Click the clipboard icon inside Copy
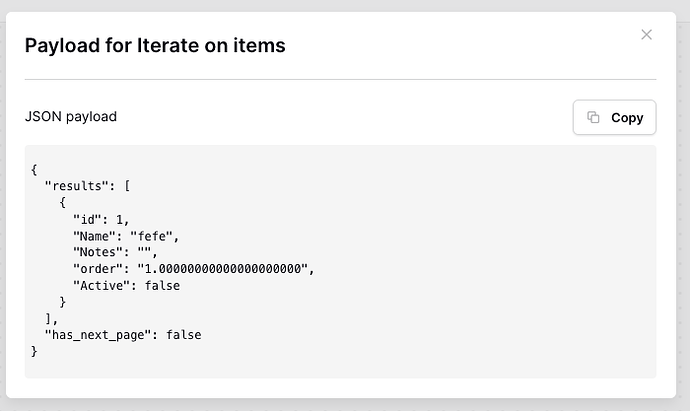The width and height of the screenshot is (690, 411). (593, 117)
